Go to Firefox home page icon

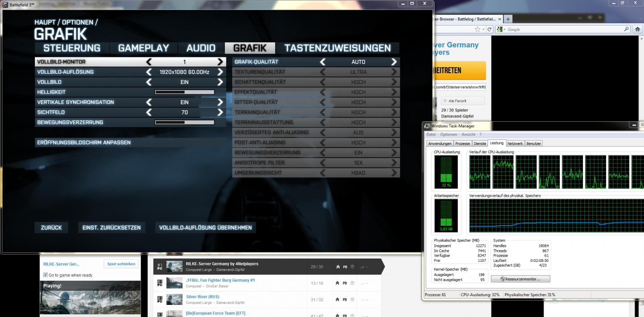[x=638, y=29]
